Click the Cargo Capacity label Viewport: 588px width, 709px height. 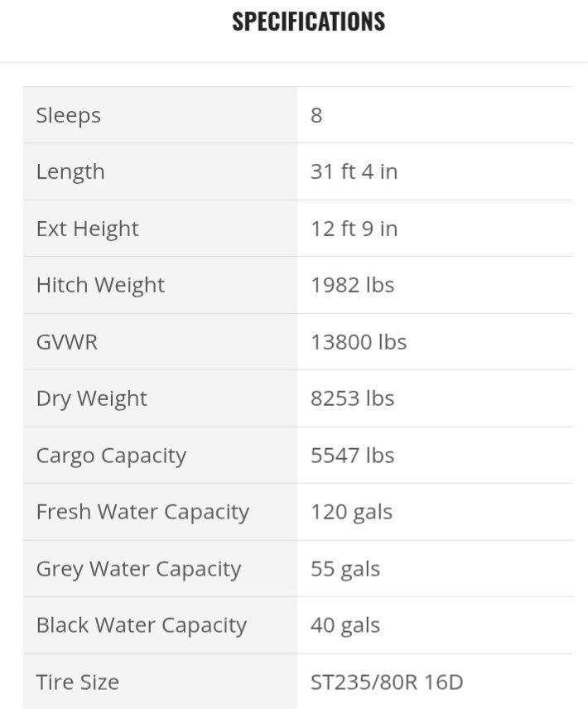pyautogui.click(x=111, y=456)
